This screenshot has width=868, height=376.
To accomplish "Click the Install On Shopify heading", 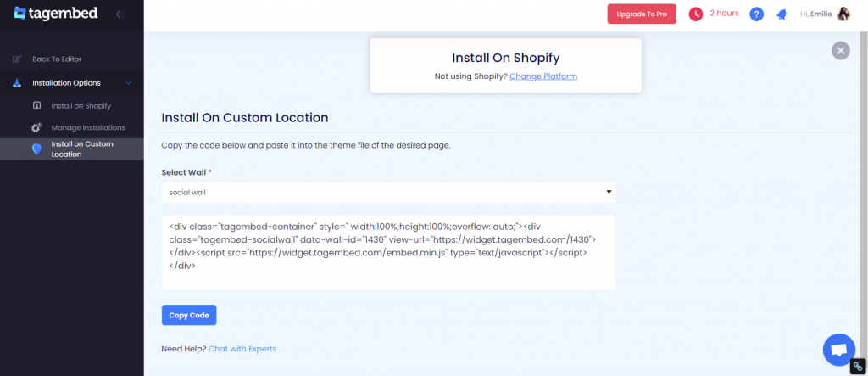I will [506, 58].
